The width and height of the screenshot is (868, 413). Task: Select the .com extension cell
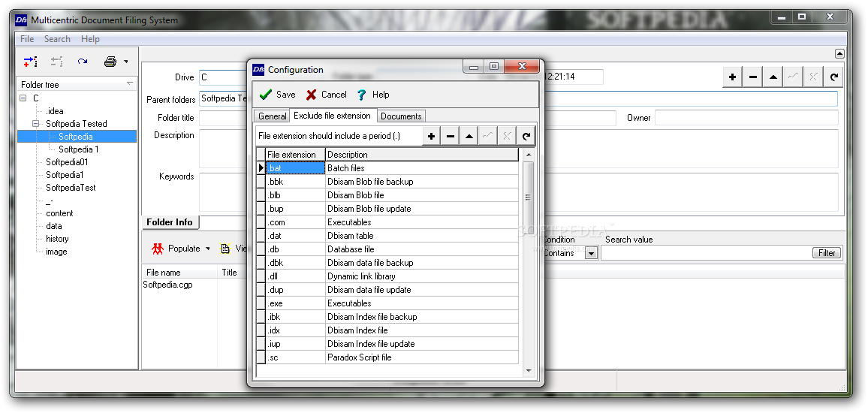click(296, 222)
